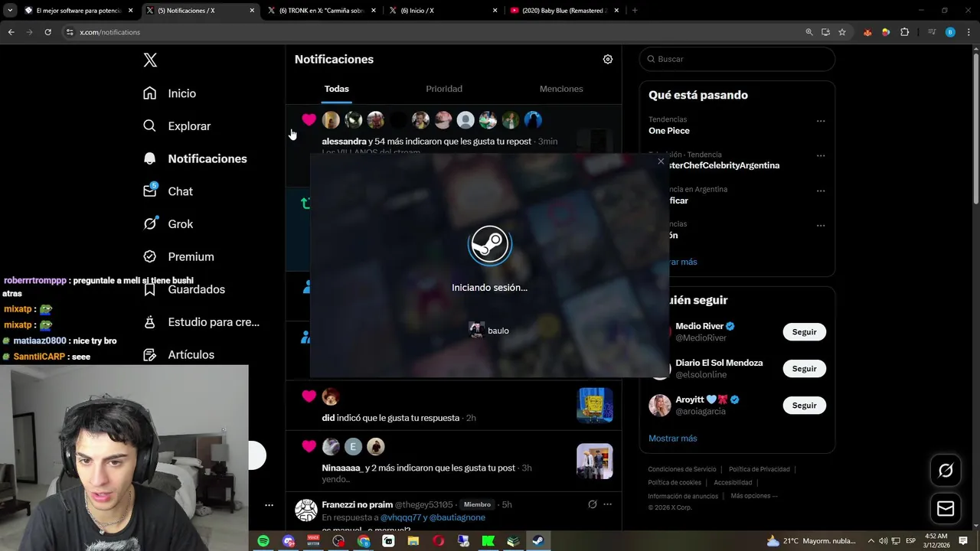Reload the page

point(47,32)
